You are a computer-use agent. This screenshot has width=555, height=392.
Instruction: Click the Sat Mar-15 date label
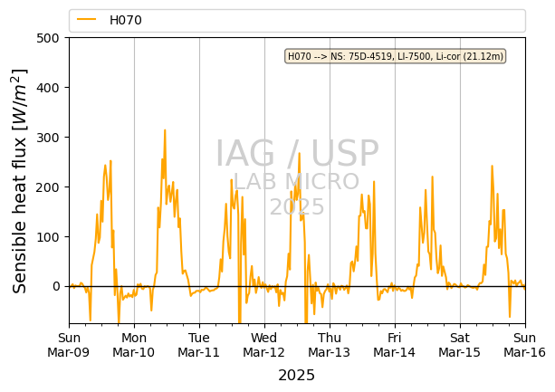click(x=459, y=345)
